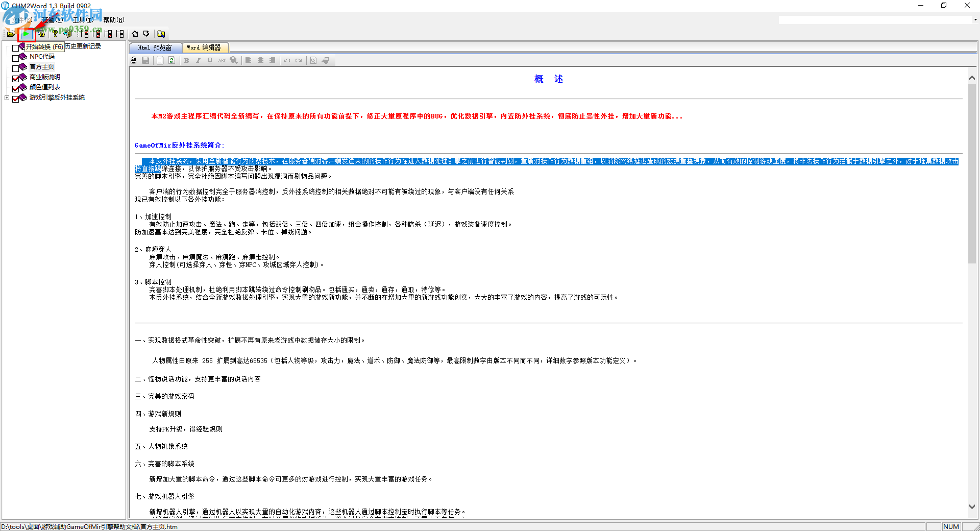Open the 文件(F) menu
Image resolution: width=980 pixels, height=531 pixels.
pos(22,20)
